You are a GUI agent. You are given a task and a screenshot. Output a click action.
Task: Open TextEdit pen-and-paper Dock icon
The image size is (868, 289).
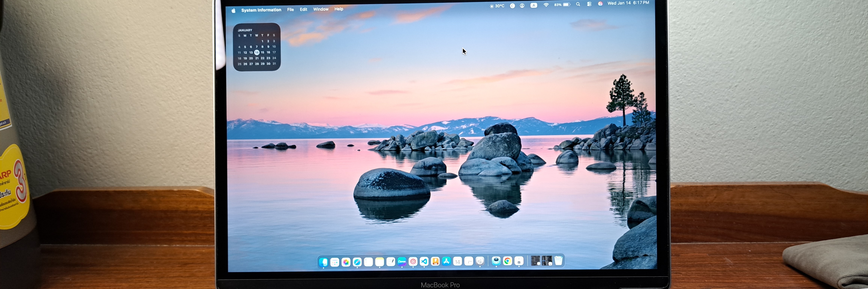(391, 262)
